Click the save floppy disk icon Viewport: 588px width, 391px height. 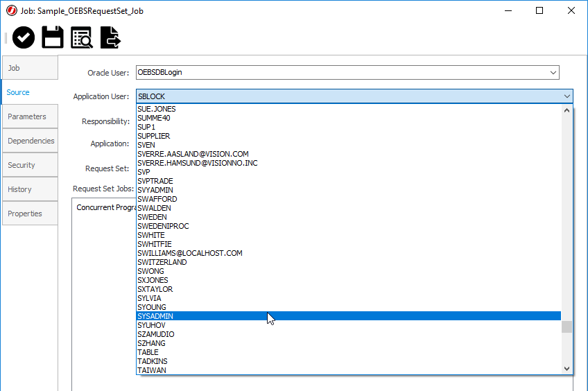click(53, 37)
